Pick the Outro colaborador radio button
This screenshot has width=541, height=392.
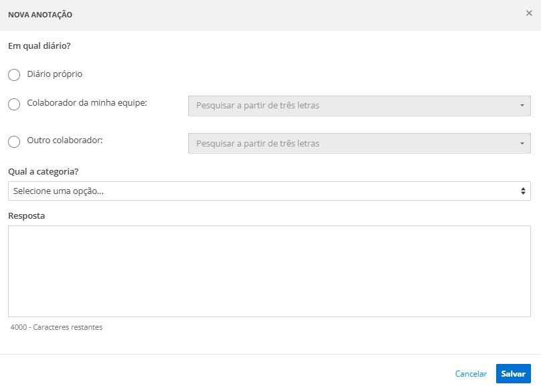point(14,142)
